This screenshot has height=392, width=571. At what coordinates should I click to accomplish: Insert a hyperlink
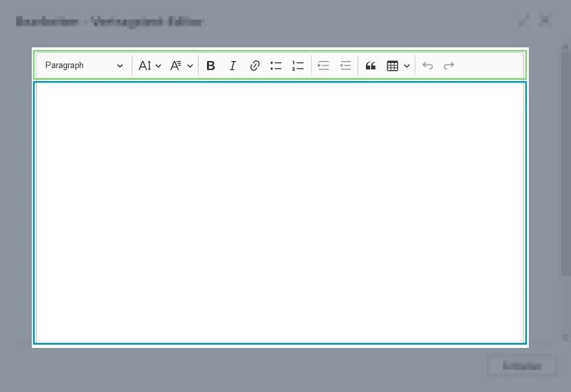point(254,65)
